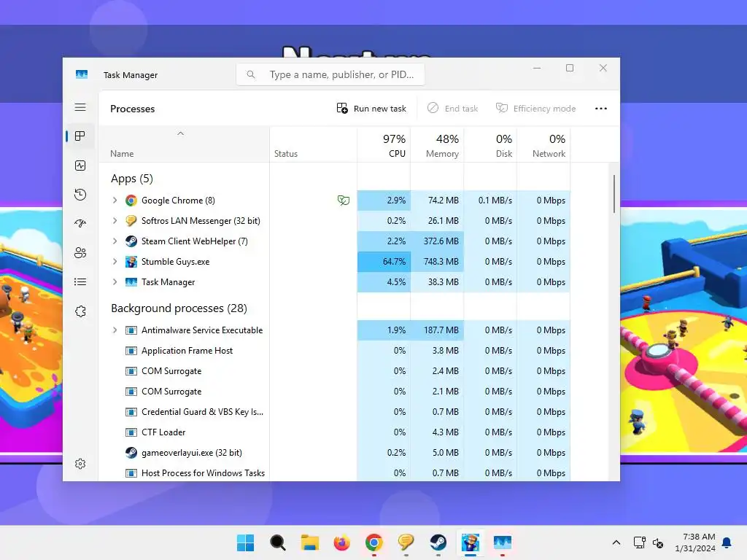This screenshot has height=560, width=747.
Task: Open the Details list sidebar icon
Action: pos(80,282)
